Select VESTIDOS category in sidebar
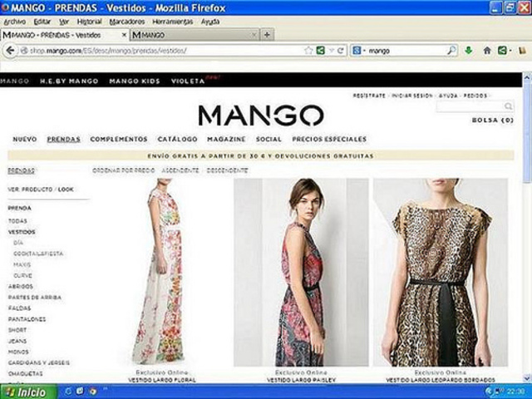The height and width of the screenshot is (399, 532). (x=22, y=232)
